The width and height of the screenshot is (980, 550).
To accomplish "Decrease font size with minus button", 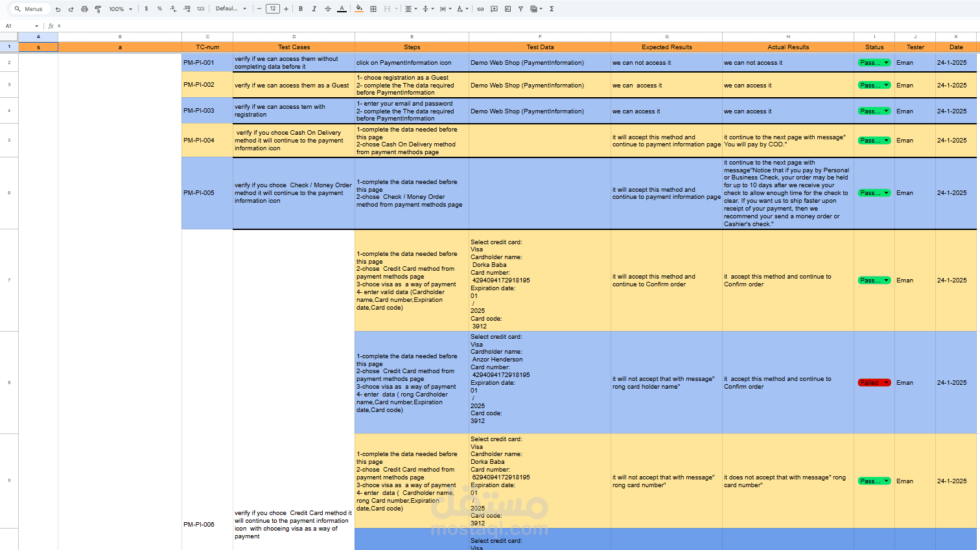I will 259,9.
